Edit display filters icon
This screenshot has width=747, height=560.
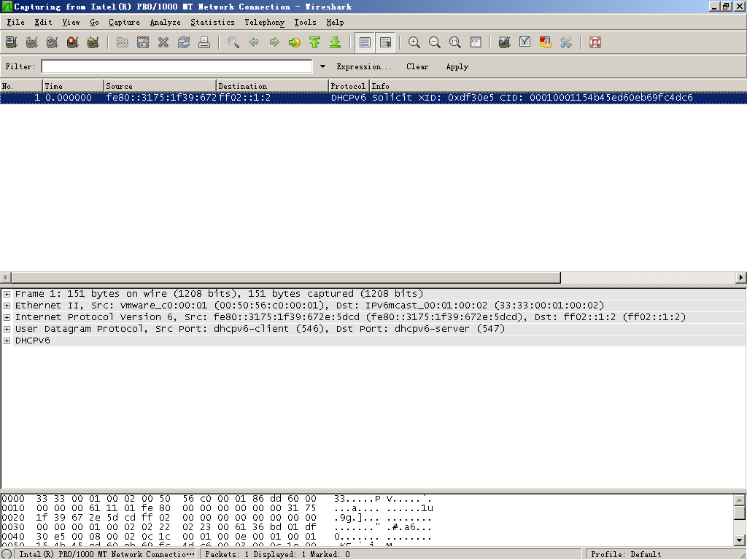(525, 42)
